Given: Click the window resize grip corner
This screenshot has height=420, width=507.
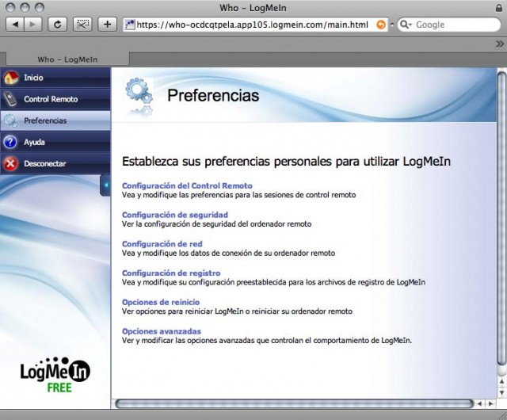Looking at the screenshot, I should (x=502, y=415).
